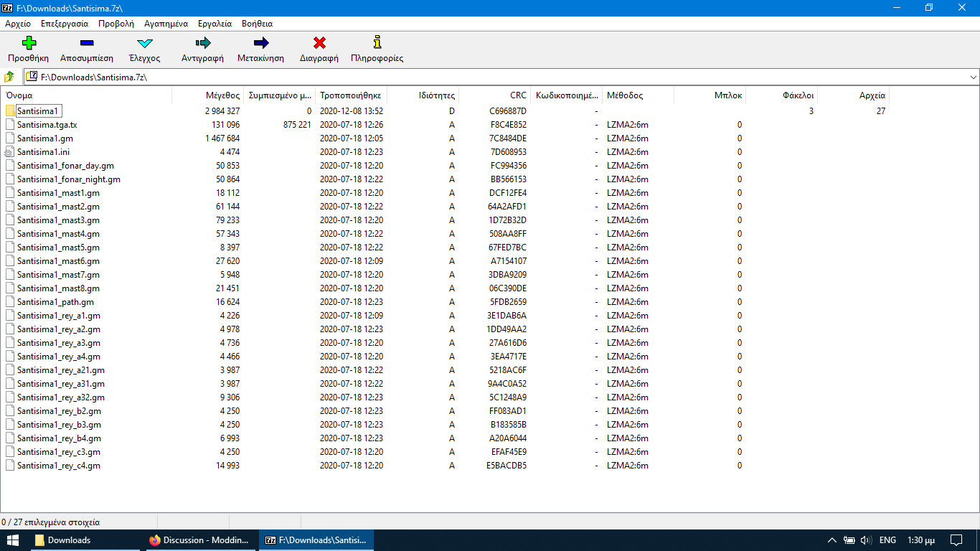Select Santisima1_rey_c3.gm file

[x=59, y=452]
